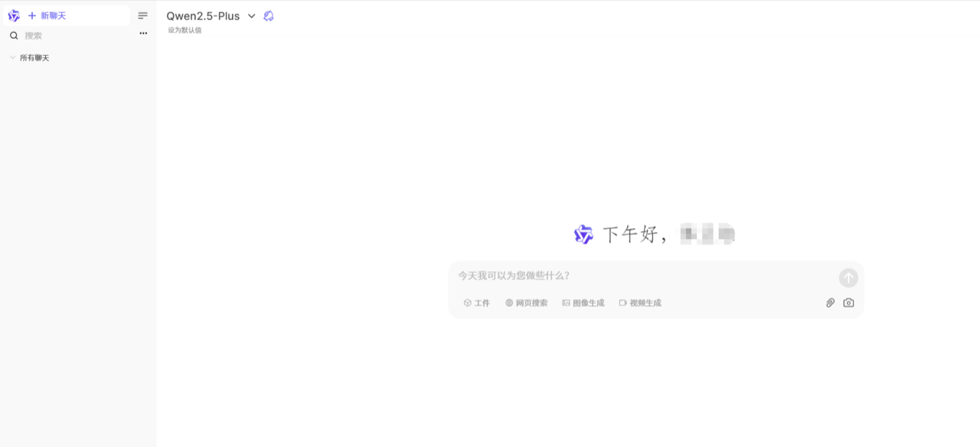Enable the 工件 artifacts option
The height and width of the screenshot is (447, 980).
(476, 303)
